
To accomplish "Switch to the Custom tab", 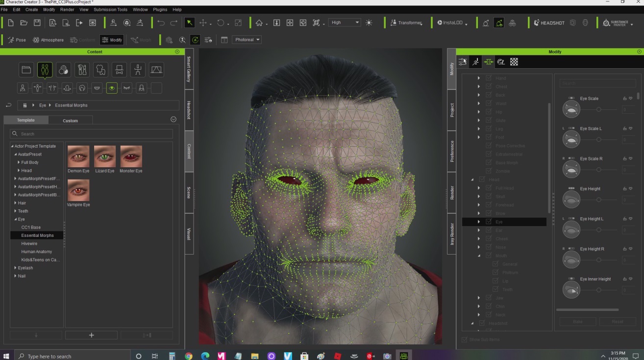I will [70, 120].
